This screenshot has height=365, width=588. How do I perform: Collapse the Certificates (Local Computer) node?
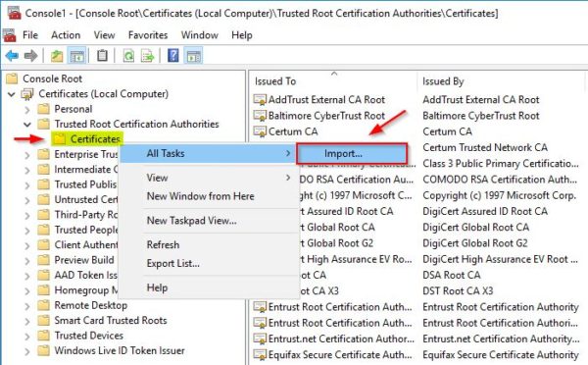pos(12,94)
